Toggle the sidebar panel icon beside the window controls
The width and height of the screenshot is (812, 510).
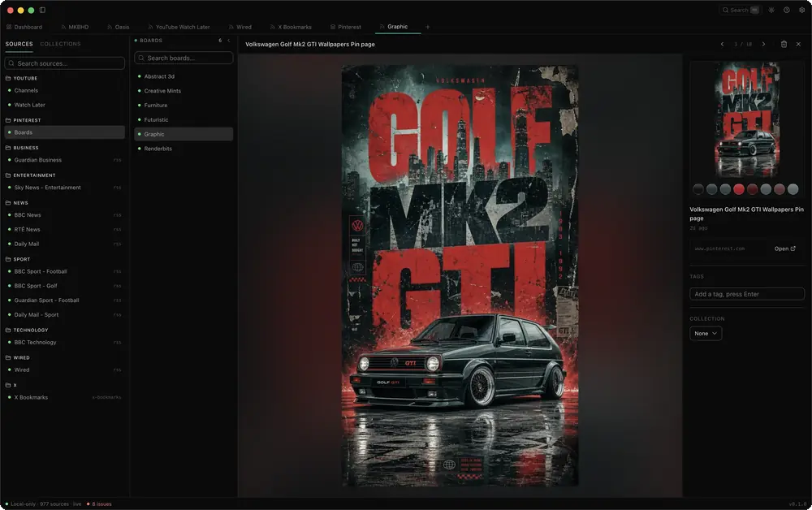(42, 10)
